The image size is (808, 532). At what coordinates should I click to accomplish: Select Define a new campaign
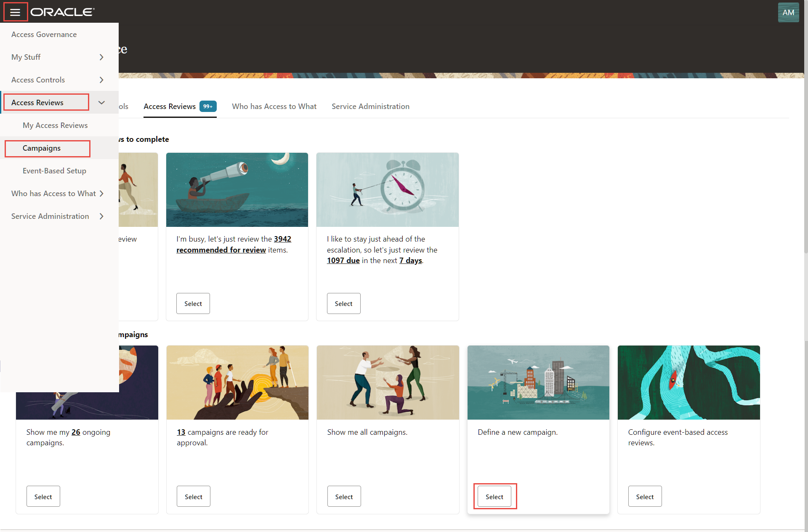[494, 497]
